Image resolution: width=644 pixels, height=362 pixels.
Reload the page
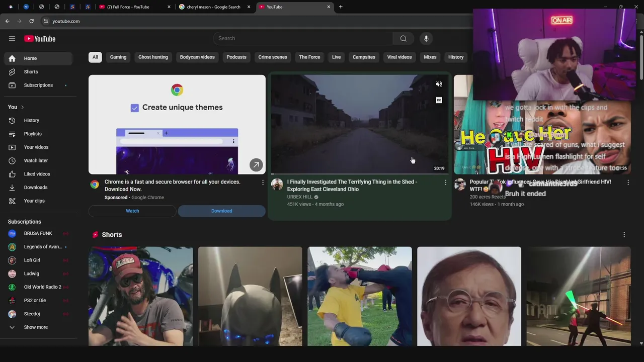pyautogui.click(x=31, y=21)
